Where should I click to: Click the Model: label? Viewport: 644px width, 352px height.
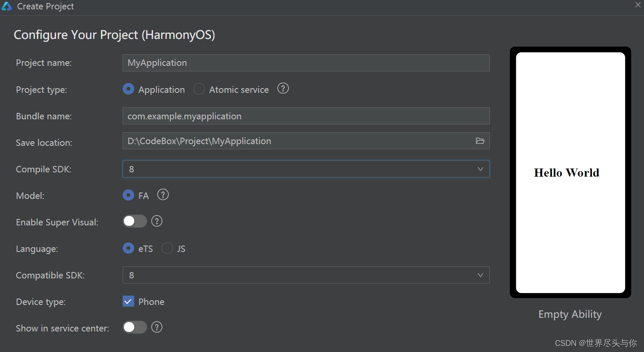[30, 196]
